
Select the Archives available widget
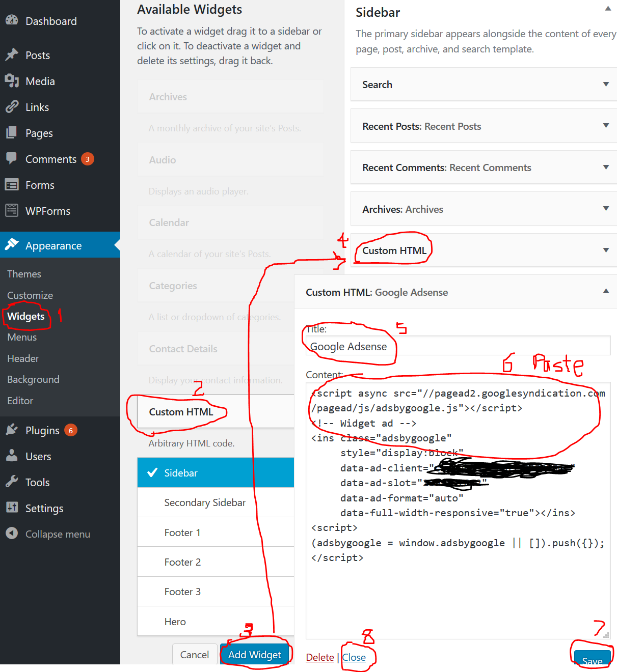click(230, 97)
